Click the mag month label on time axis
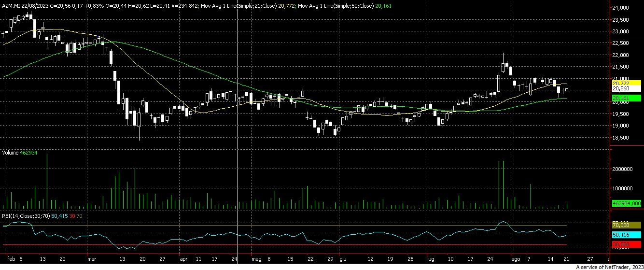The height and width of the screenshot is (270, 644). [x=257, y=259]
